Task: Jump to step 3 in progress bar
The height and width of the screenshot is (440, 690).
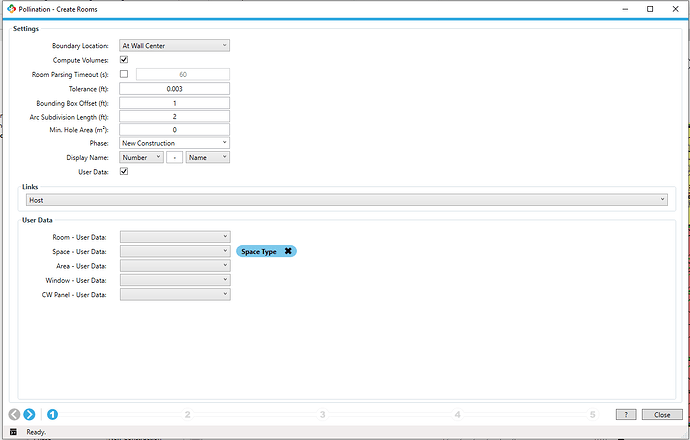Action: click(x=323, y=414)
